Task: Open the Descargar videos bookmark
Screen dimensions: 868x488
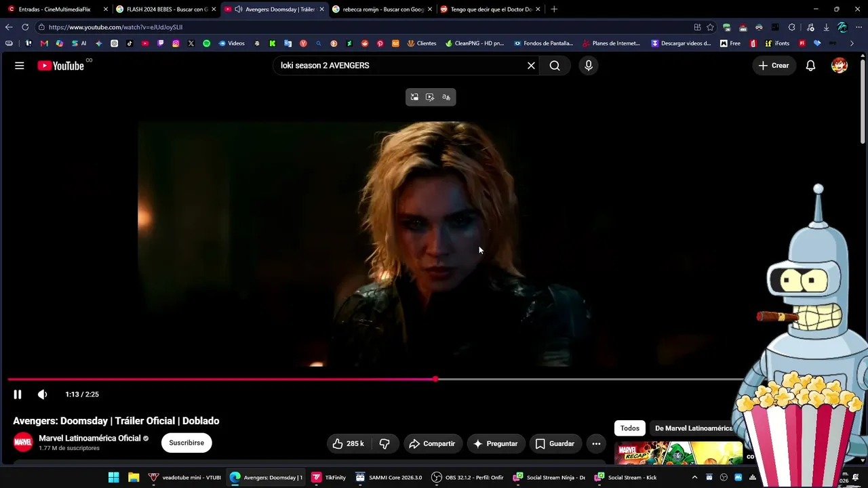Action: [681, 43]
